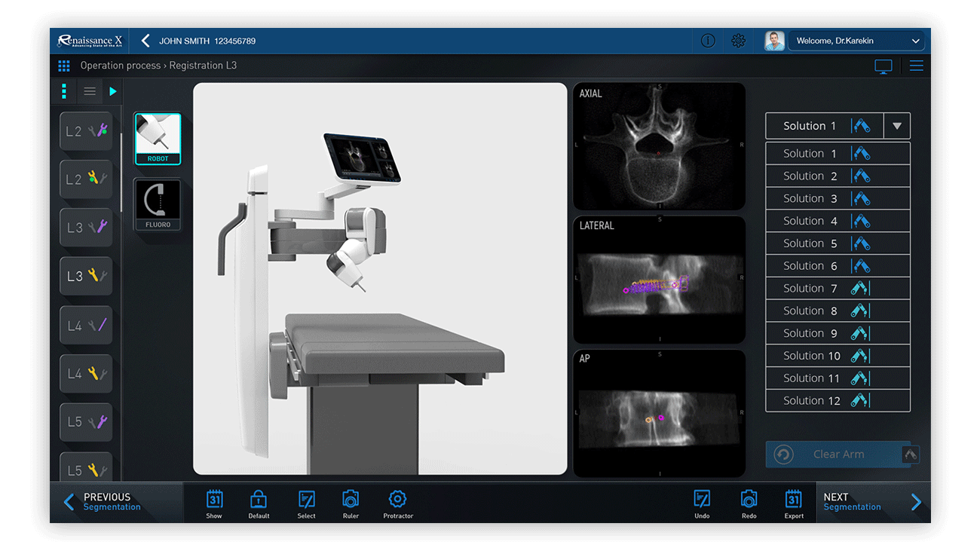Choose Solution 8 in the list

838,311
